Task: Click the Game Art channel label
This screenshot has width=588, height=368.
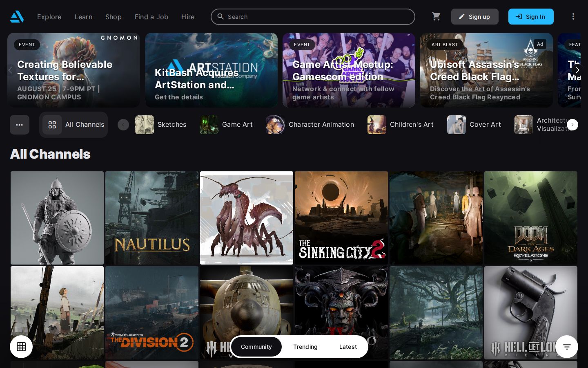Action: click(237, 125)
